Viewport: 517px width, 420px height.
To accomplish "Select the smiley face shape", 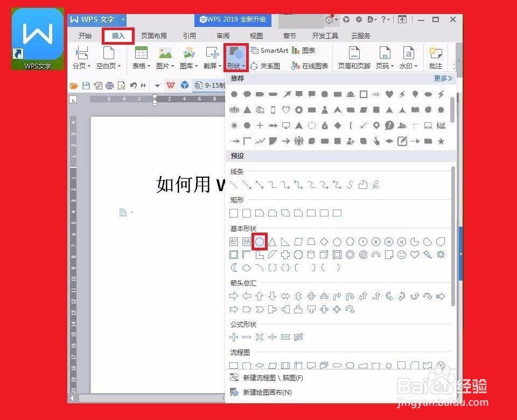I will [402, 255].
